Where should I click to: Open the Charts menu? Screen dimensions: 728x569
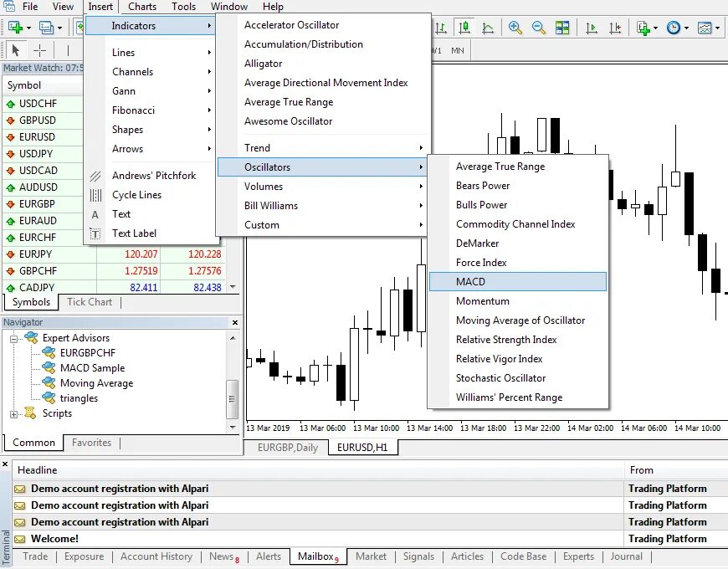pos(142,7)
